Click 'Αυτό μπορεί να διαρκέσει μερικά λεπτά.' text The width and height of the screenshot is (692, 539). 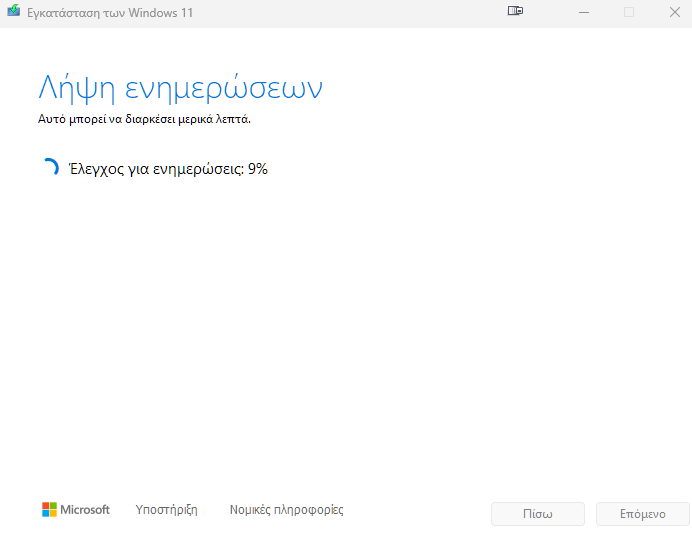coord(144,119)
